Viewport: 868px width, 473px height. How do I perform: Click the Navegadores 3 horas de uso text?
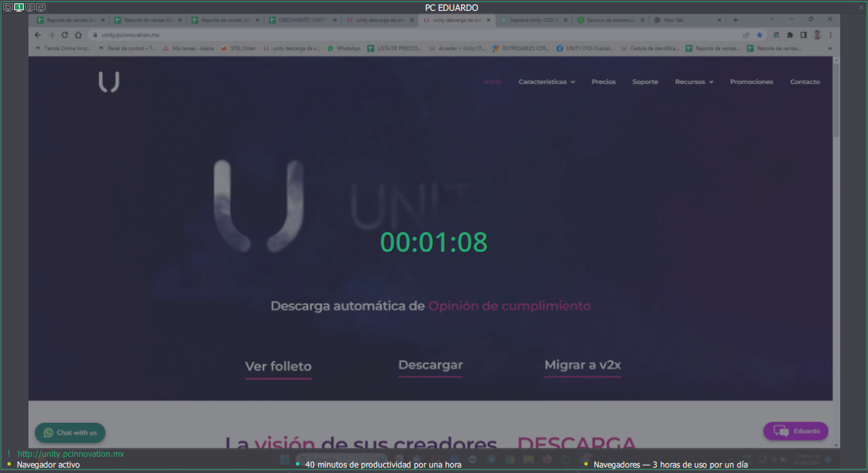671,465
